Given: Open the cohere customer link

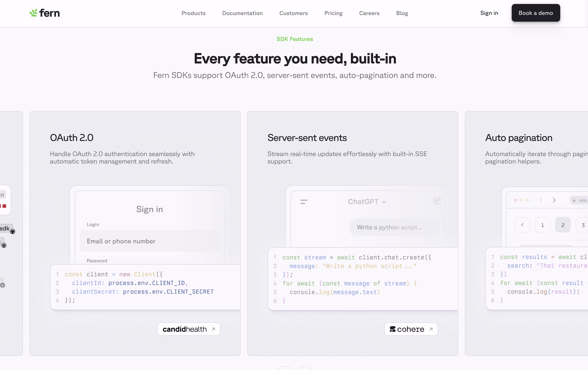Looking at the screenshot, I should pyautogui.click(x=411, y=329).
